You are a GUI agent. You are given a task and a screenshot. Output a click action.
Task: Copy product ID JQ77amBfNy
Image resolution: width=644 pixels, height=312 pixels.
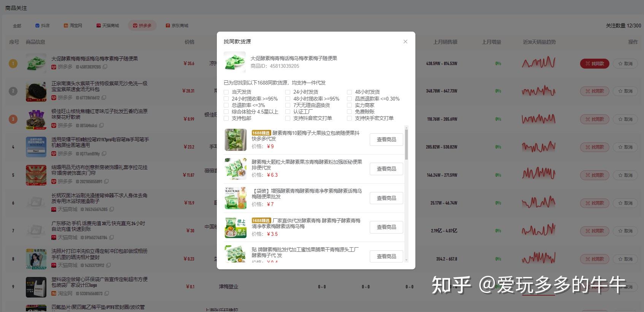(x=104, y=154)
